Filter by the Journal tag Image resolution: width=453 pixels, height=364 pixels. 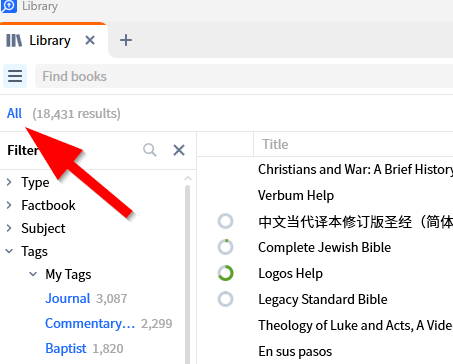[68, 298]
